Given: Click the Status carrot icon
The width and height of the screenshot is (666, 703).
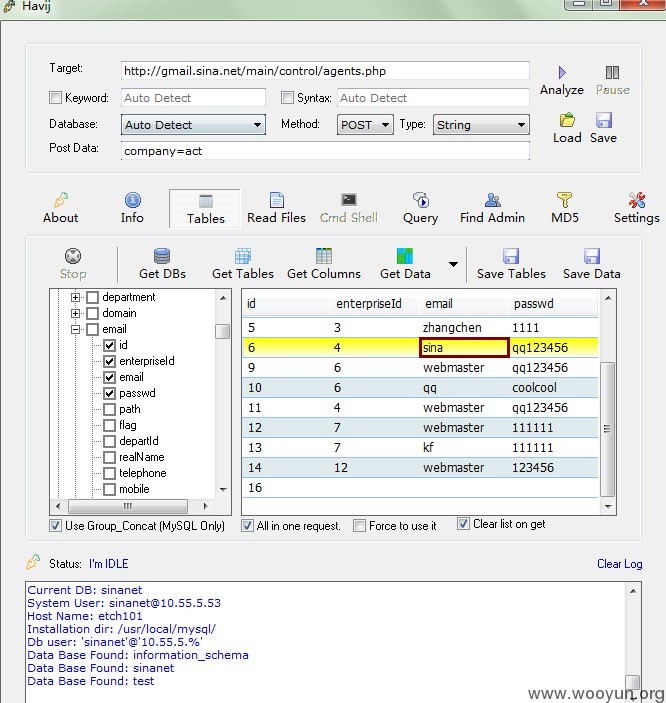Looking at the screenshot, I should 33,562.
